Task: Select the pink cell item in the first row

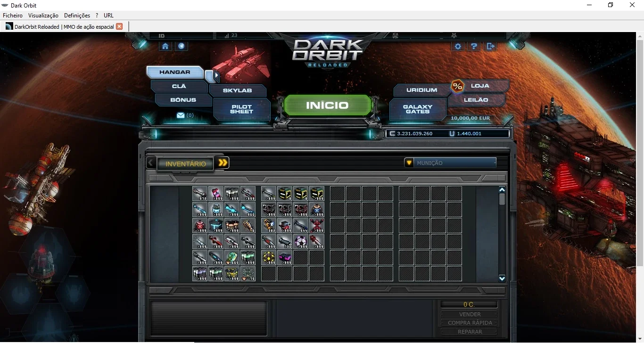Action: coord(216,194)
